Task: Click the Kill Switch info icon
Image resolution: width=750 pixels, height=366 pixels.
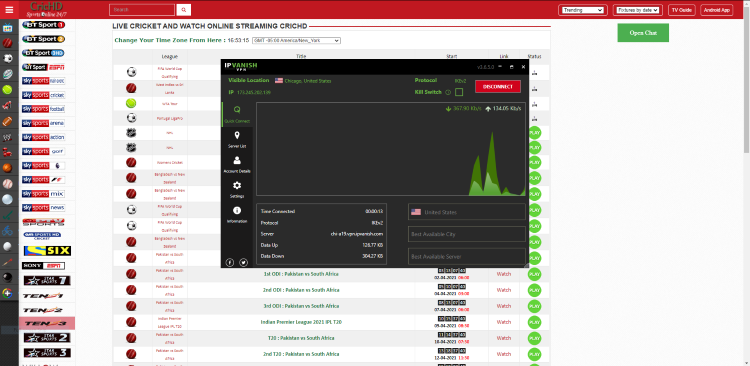Action: tap(448, 92)
